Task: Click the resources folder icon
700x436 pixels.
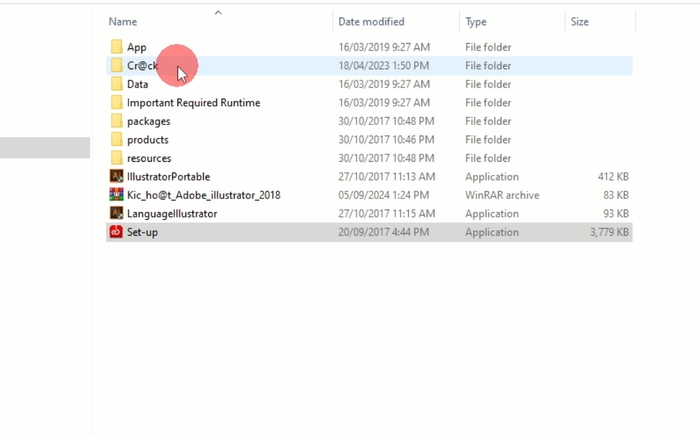Action: coord(117,158)
